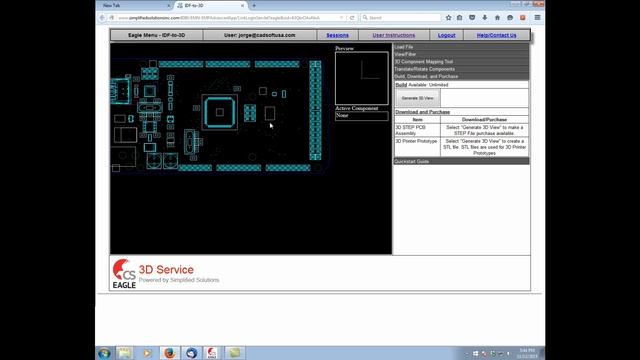Select the 3D Printer Prototype item cell

(x=417, y=147)
